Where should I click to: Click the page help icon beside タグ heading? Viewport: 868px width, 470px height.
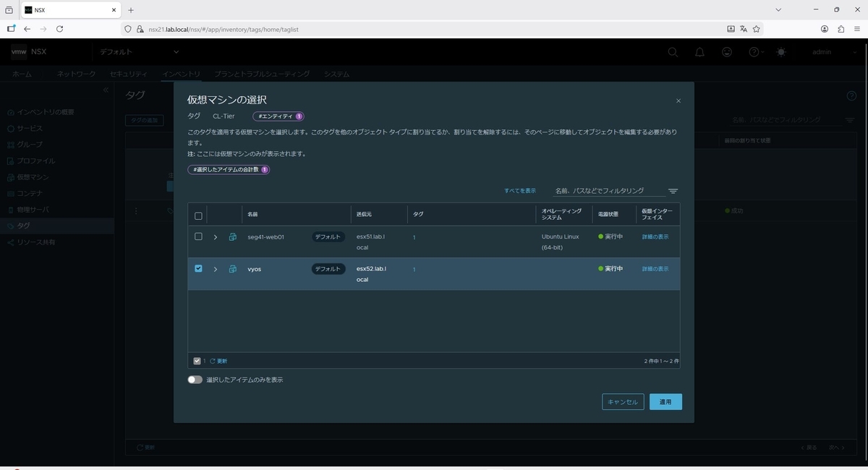851,96
